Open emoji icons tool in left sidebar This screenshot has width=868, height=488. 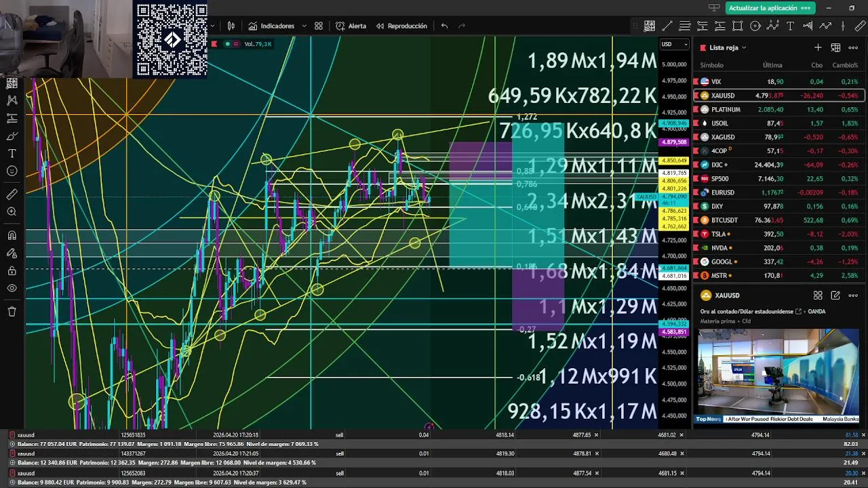(12, 171)
